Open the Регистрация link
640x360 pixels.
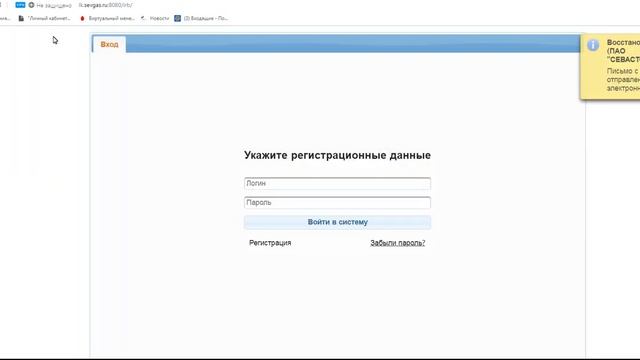tap(270, 243)
